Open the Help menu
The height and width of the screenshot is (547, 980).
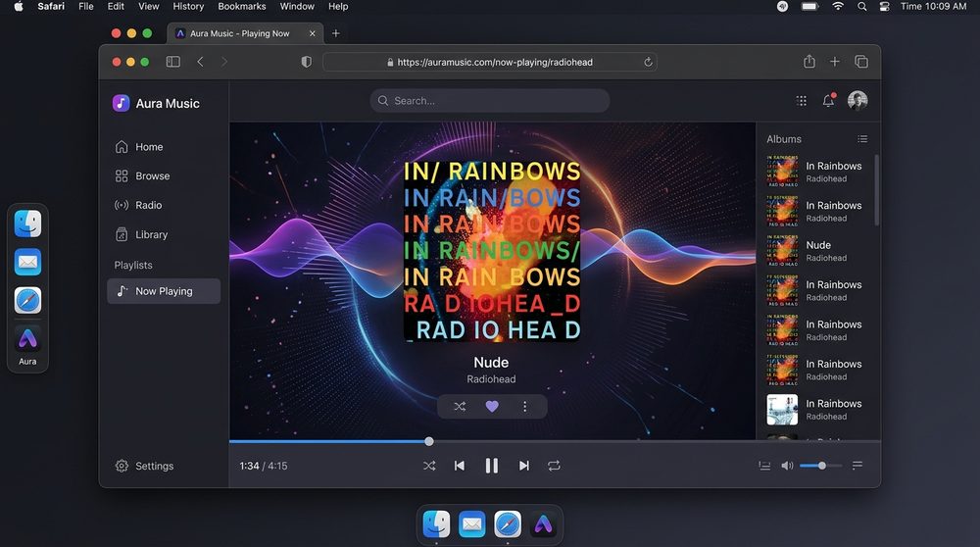coord(338,6)
